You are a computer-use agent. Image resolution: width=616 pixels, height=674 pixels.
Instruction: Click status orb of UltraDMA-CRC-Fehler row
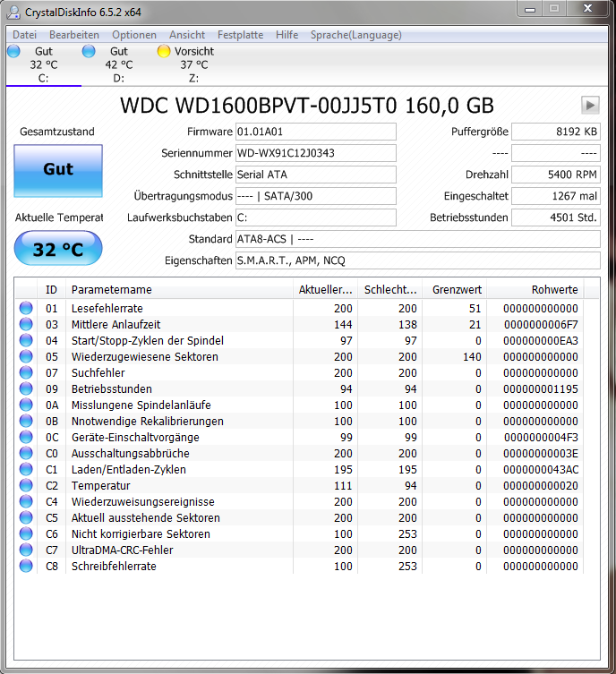[26, 550]
